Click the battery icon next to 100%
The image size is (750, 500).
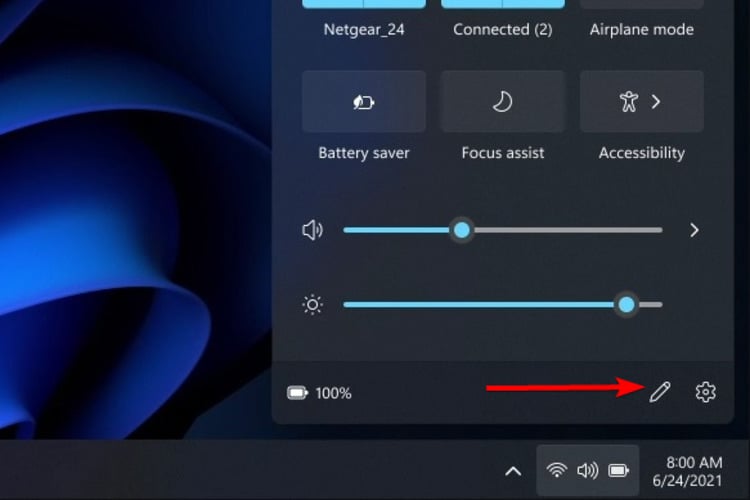click(x=297, y=393)
